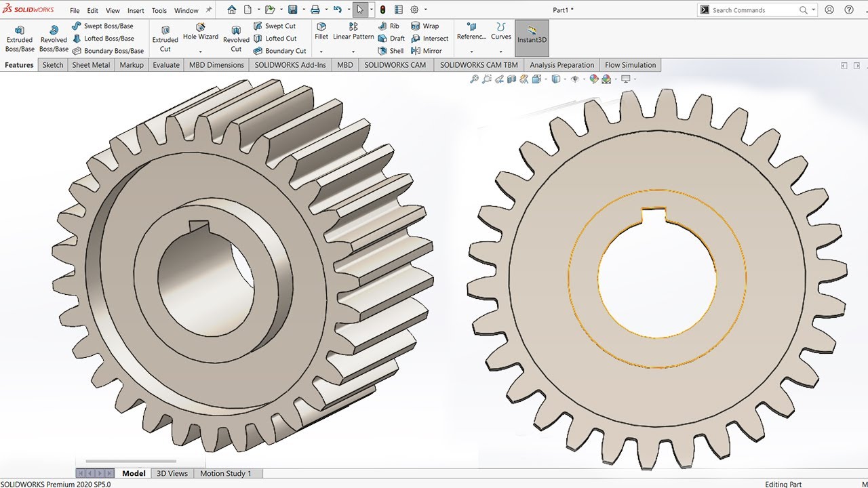This screenshot has width=868, height=488.
Task: Toggle the Select arrow tool
Action: coord(360,9)
